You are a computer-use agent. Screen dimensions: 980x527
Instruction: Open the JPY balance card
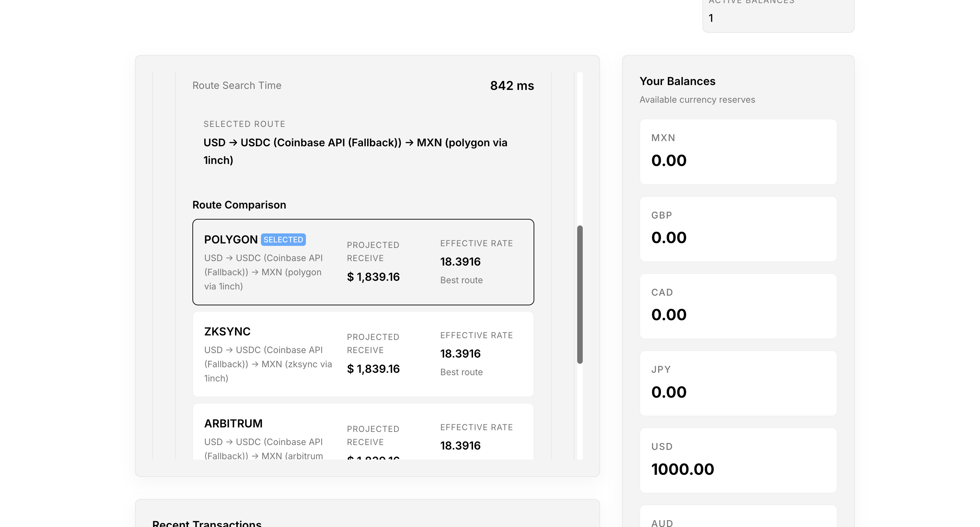tap(738, 383)
